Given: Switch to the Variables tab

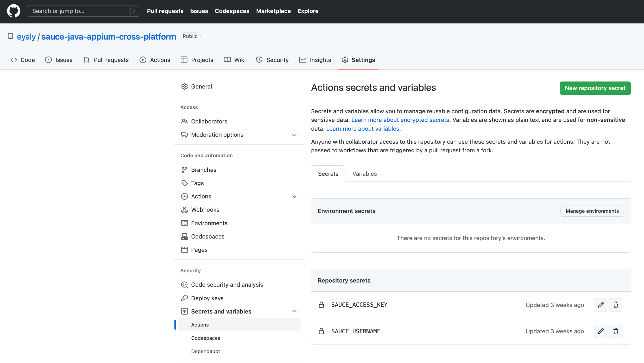Looking at the screenshot, I should point(364,173).
